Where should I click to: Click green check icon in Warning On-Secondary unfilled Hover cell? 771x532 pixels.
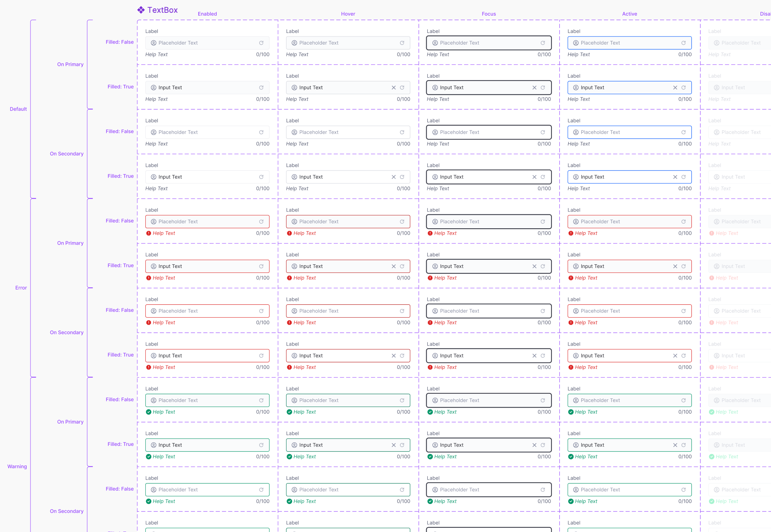coord(289,501)
